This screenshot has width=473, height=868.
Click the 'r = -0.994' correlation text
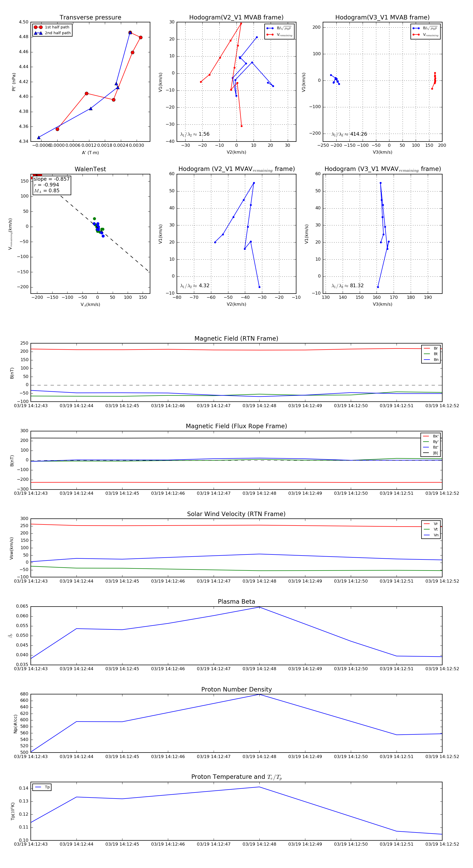pyautogui.click(x=47, y=185)
